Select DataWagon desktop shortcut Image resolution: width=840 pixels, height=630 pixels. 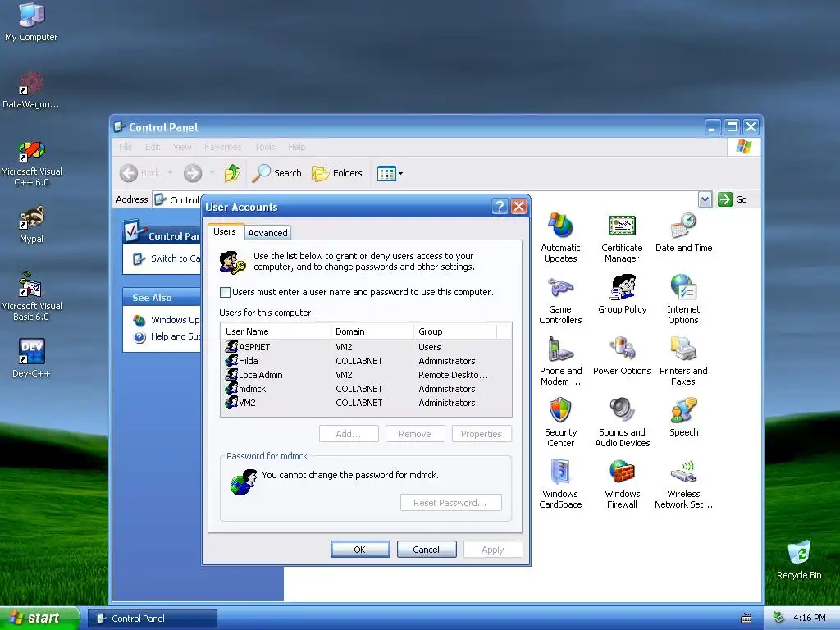[x=31, y=90]
